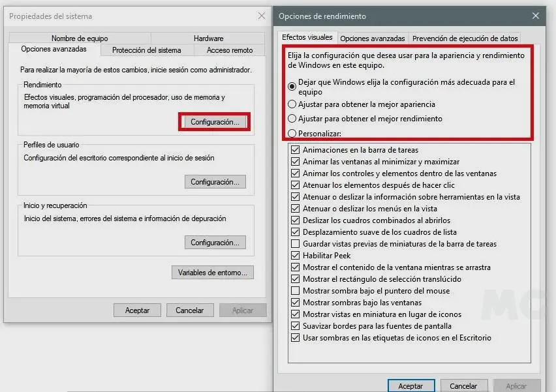Viewport: 556px width, 392px height.
Task: Uncheck Atenuar los elementos después de hacer clic
Action: click(x=295, y=185)
